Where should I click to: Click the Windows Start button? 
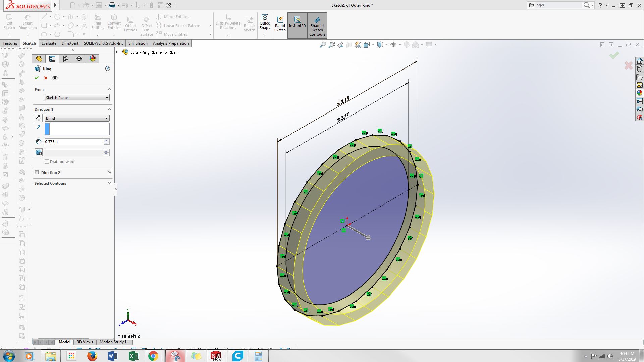[9, 356]
